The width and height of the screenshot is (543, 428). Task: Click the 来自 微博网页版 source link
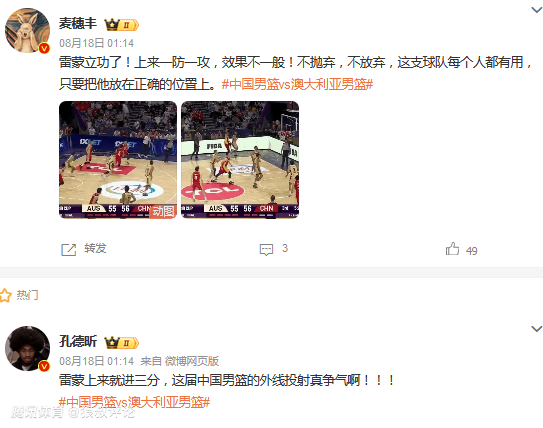pos(180,361)
